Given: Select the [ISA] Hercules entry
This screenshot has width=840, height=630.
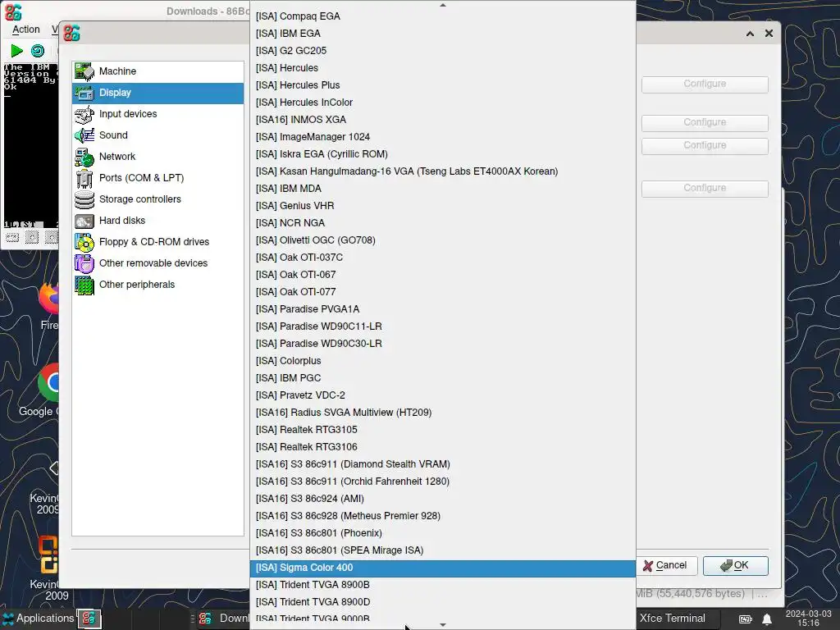Looking at the screenshot, I should point(442,67).
